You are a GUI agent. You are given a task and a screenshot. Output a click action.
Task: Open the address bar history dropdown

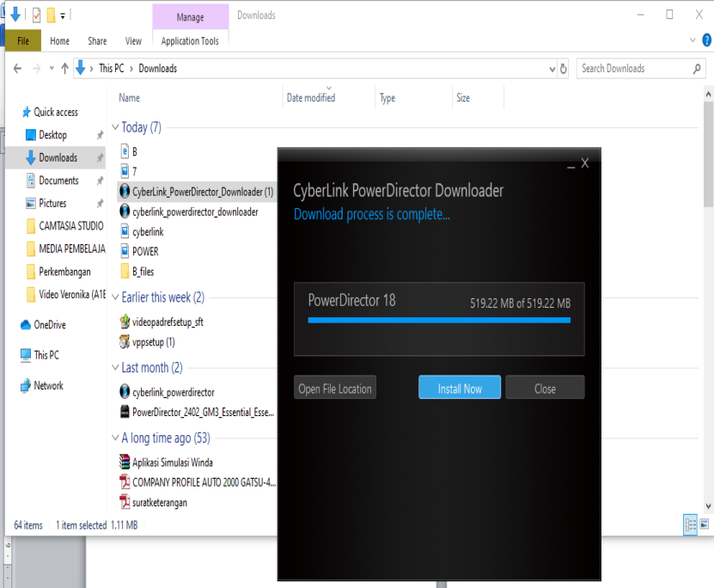[x=552, y=70]
